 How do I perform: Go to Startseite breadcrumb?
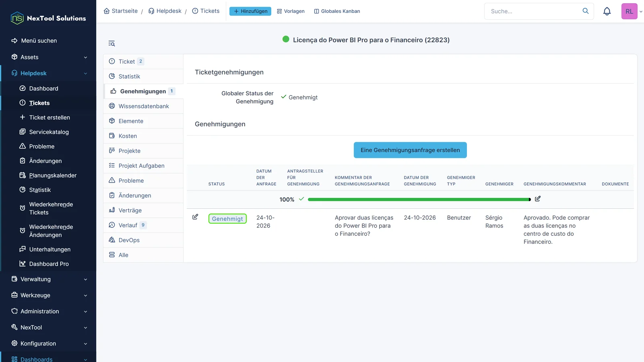click(121, 11)
